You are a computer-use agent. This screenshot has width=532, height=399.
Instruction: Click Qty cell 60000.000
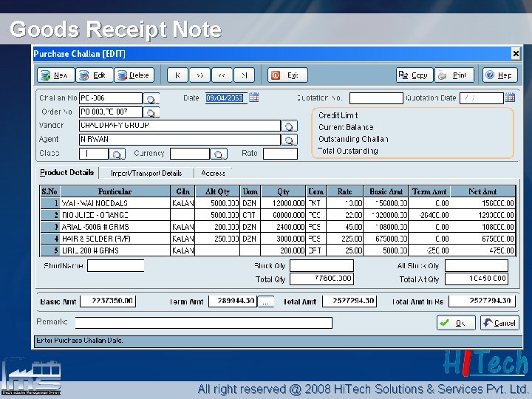pyautogui.click(x=283, y=215)
